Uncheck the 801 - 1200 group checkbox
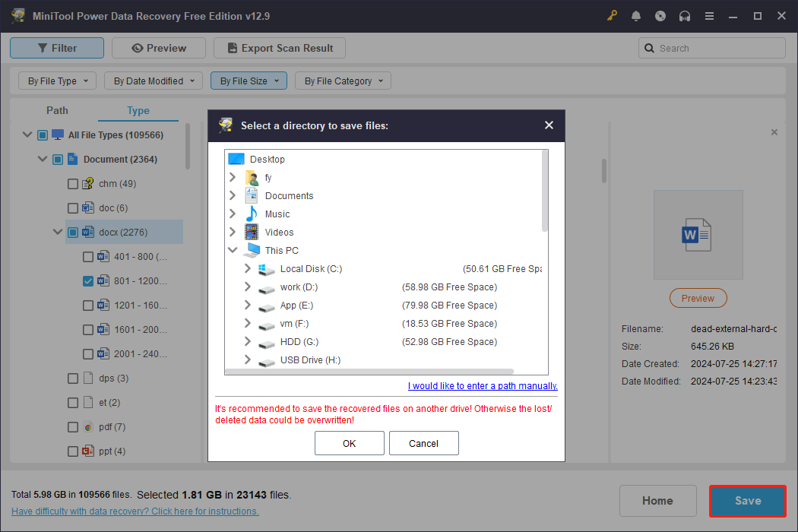 click(88, 281)
